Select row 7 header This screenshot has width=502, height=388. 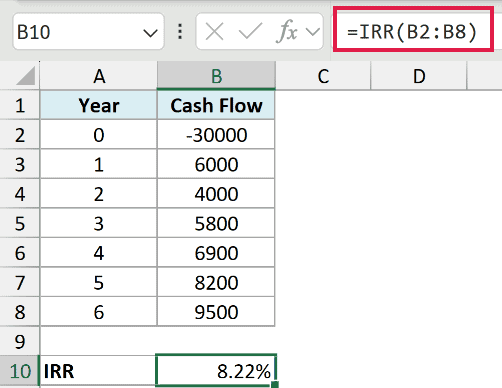coord(20,282)
